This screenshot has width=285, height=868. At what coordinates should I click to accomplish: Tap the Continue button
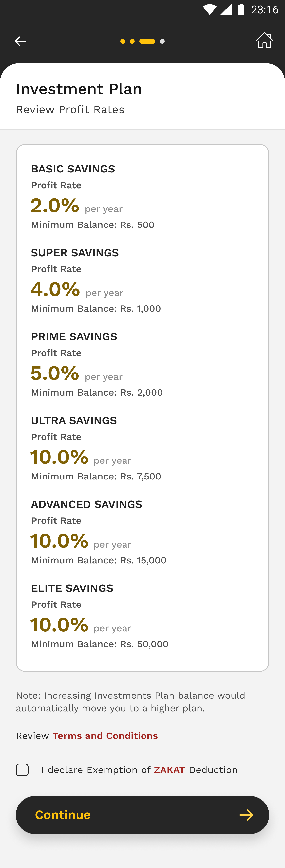[142, 815]
